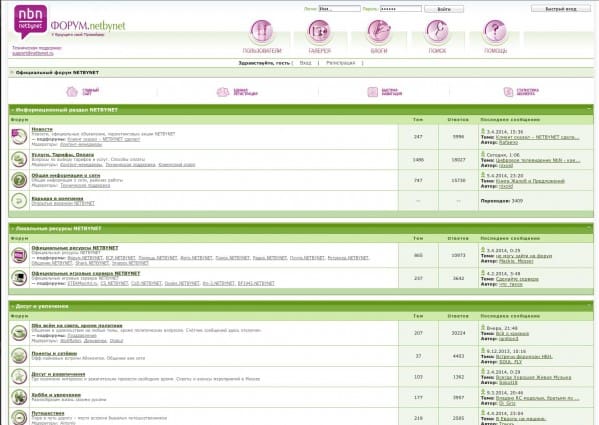Open the Досуг и развлечения forum
This screenshot has width=599, height=425.
tap(58, 374)
